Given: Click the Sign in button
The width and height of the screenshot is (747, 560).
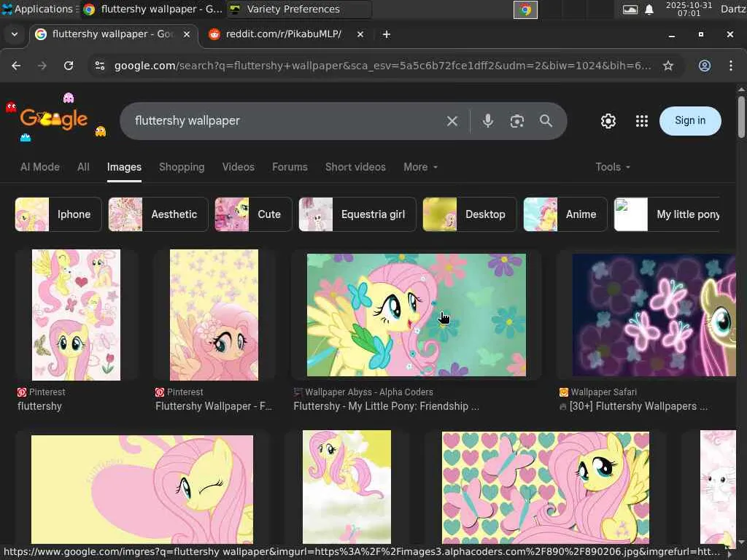Looking at the screenshot, I should click(690, 121).
